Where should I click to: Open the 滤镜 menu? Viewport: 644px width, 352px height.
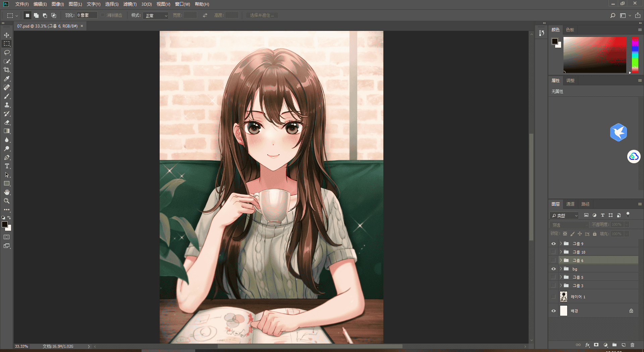[130, 4]
